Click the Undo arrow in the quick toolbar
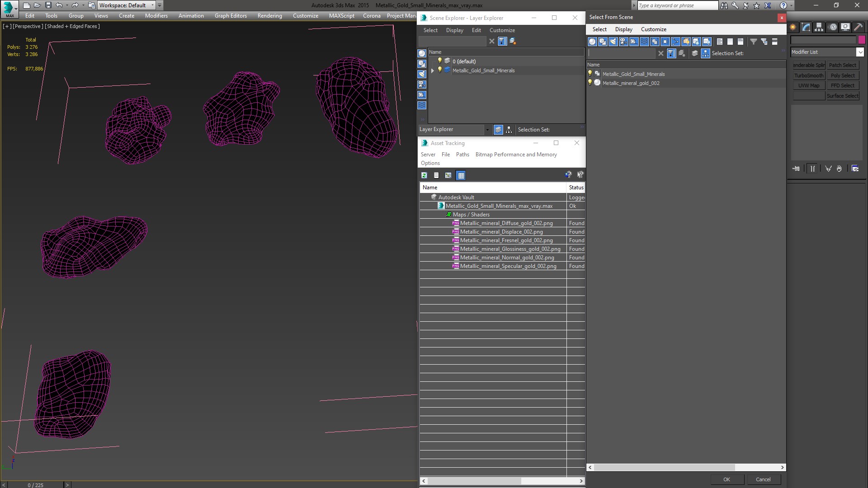This screenshot has height=488, width=868. tap(59, 5)
